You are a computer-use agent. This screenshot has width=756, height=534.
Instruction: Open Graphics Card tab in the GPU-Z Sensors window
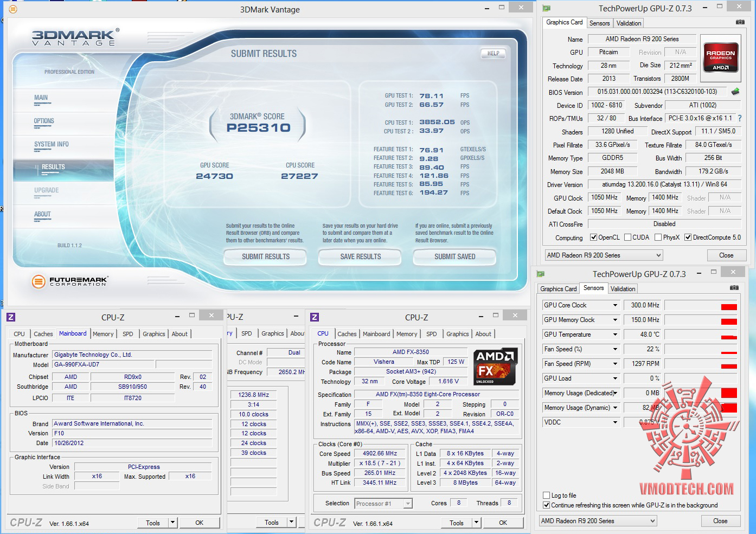[x=558, y=289]
